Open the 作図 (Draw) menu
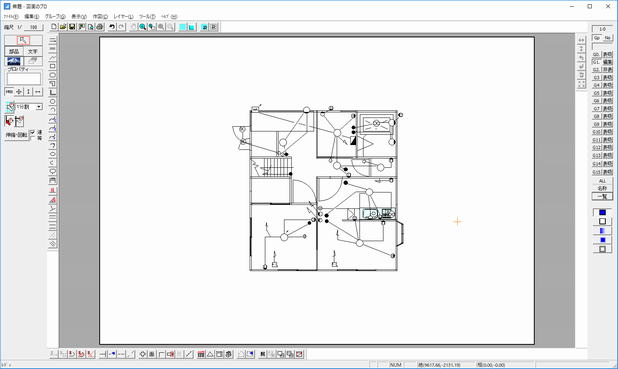Viewport: 618px width, 369px height. (x=100, y=17)
